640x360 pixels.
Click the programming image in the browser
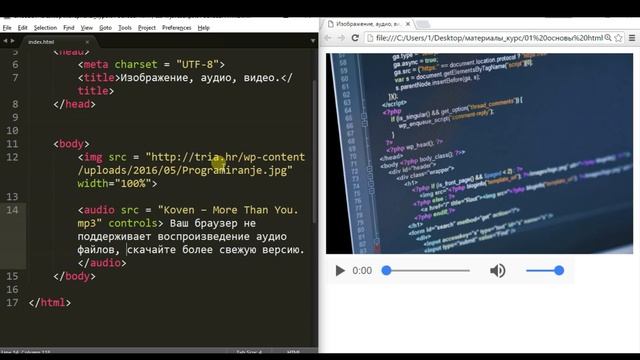(479, 153)
